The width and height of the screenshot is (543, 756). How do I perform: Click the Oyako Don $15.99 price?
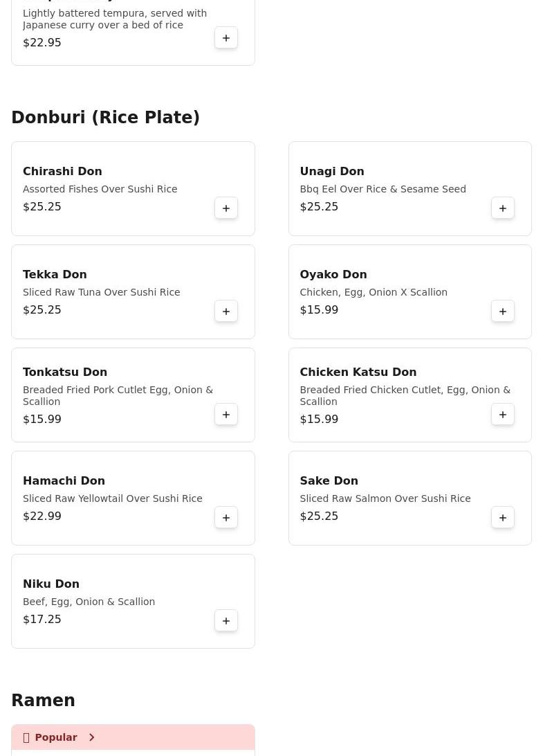point(319,309)
